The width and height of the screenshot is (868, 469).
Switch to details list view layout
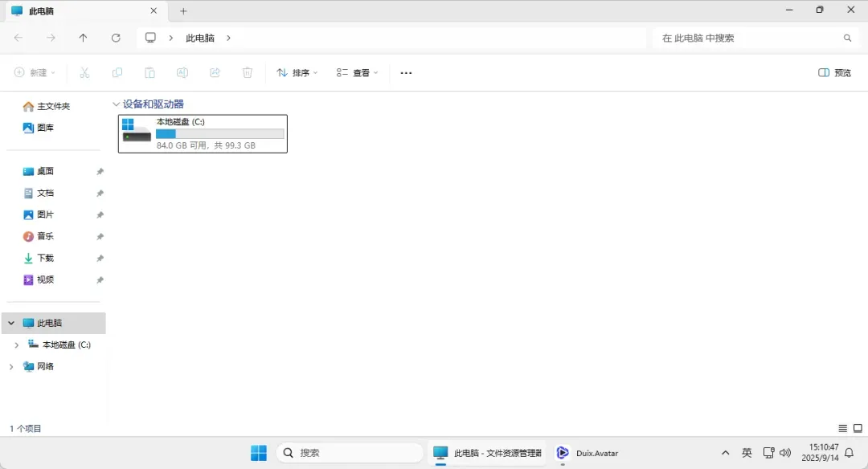(842, 429)
